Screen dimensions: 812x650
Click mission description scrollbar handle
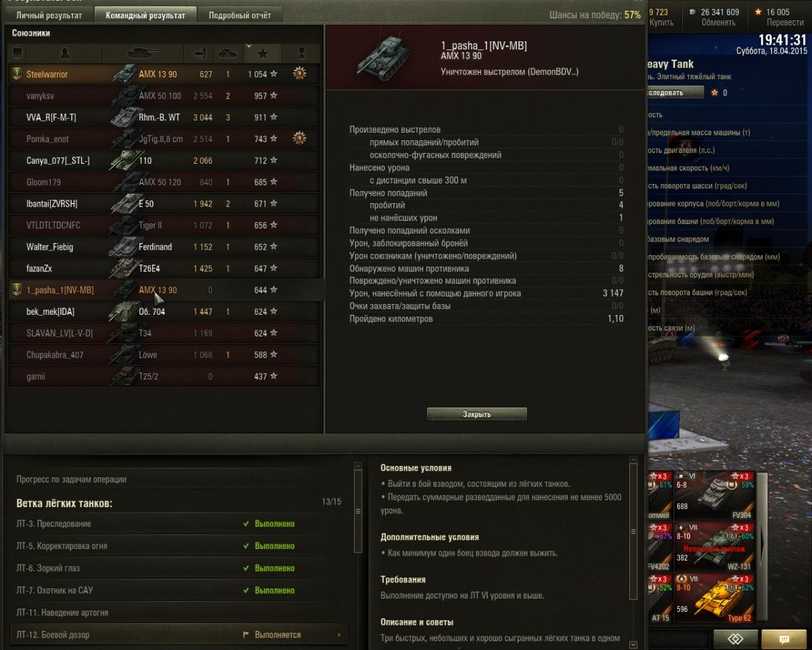[633, 532]
